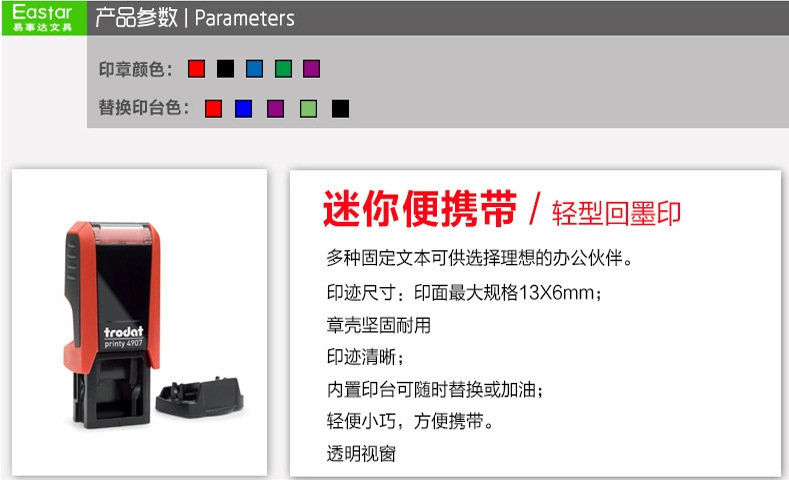789x480 pixels.
Task: Select the red stamp color swatch
Action: pyautogui.click(x=197, y=68)
